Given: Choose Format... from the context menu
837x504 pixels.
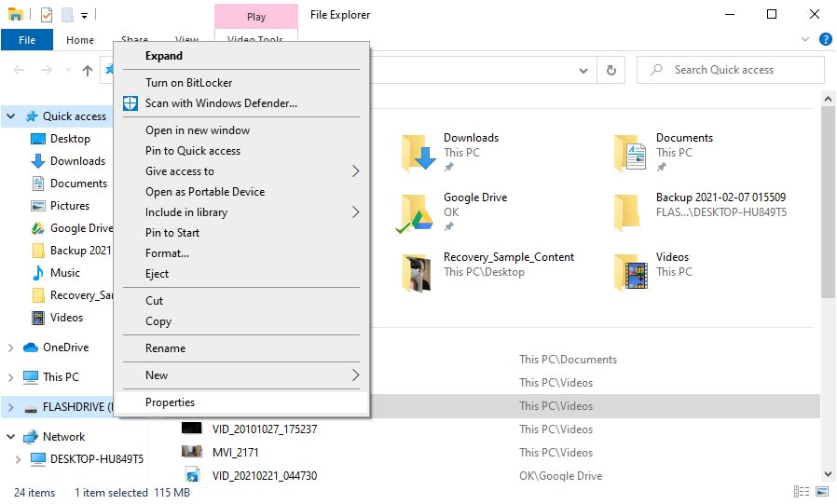Looking at the screenshot, I should 241,253.
